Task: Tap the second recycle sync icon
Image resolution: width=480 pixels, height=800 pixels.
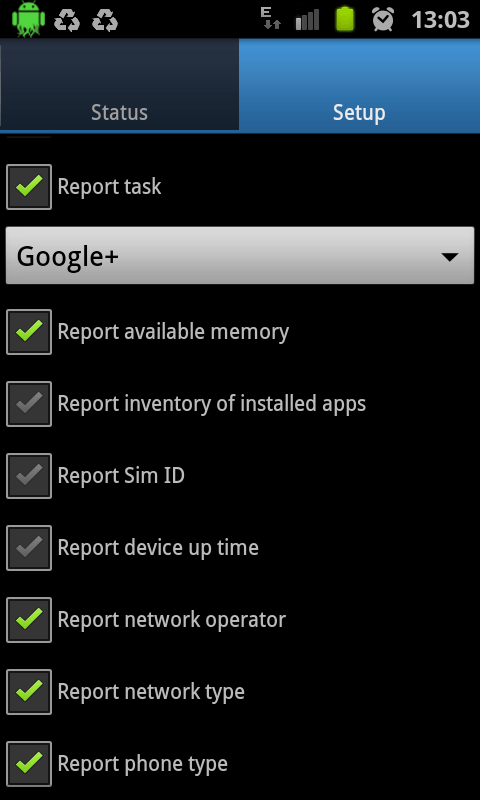Action: [105, 21]
